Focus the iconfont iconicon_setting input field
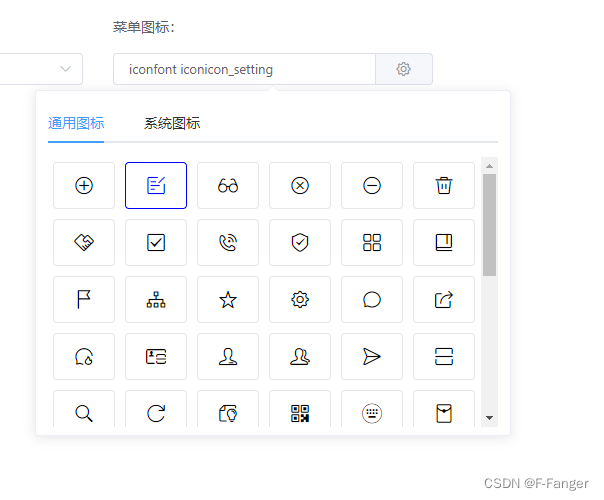The image size is (604, 500). (x=244, y=69)
